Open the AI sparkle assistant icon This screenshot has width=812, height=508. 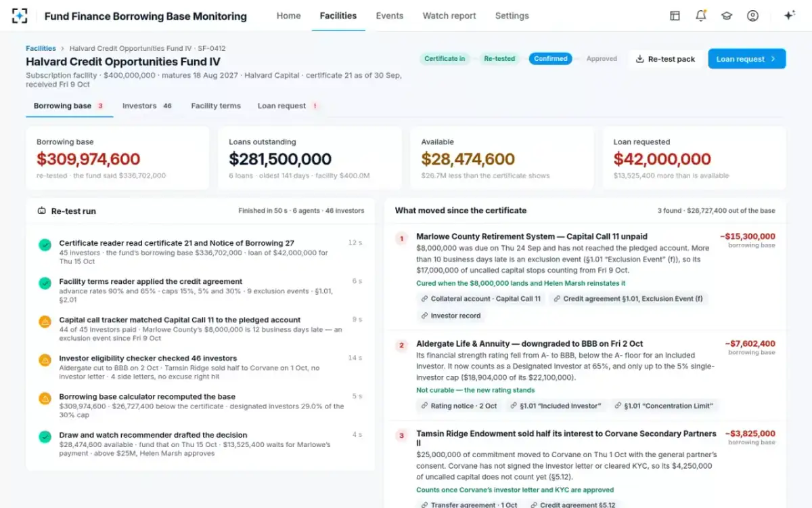(x=789, y=16)
